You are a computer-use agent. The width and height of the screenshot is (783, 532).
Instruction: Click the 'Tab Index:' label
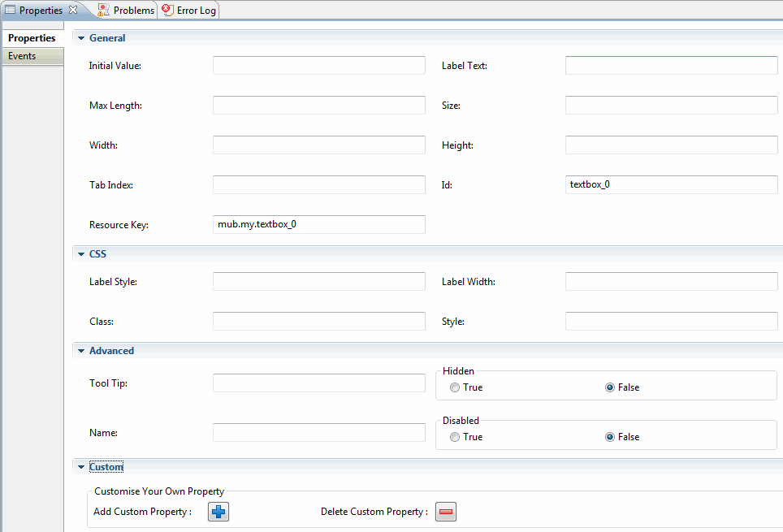click(110, 185)
